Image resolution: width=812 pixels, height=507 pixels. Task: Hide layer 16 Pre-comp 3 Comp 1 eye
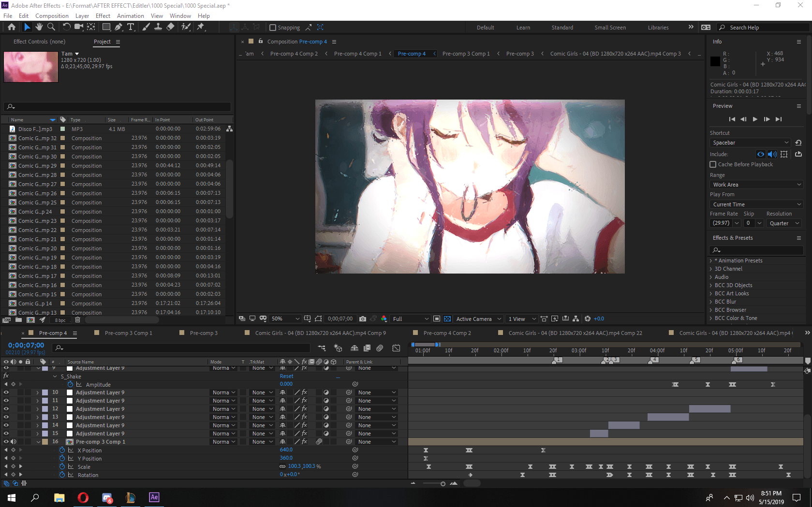click(6, 442)
